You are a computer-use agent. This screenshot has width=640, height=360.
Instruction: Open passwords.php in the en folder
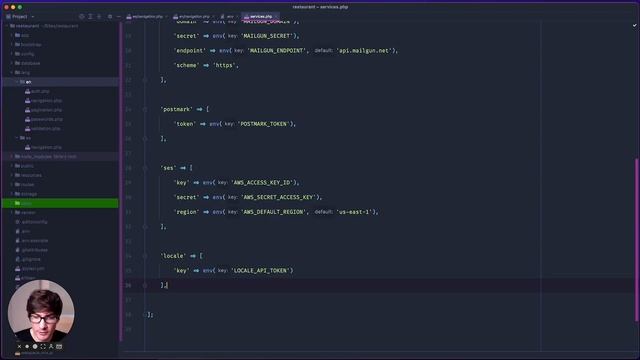44,119
